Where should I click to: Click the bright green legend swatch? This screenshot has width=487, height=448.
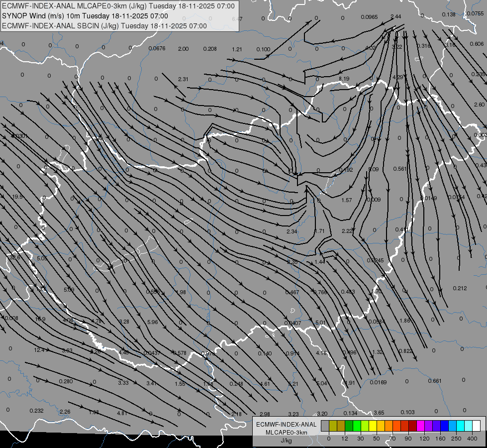[x=357, y=426]
